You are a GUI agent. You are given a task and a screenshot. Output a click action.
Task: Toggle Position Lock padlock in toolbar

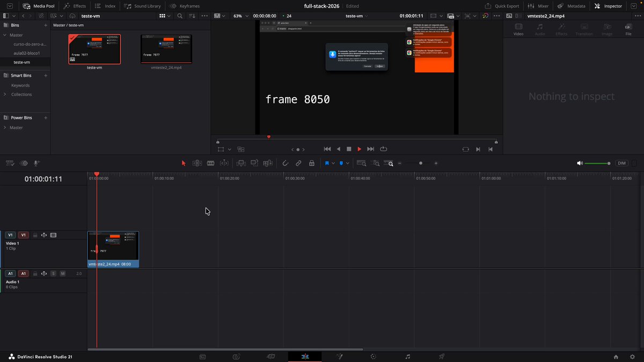pyautogui.click(x=311, y=163)
